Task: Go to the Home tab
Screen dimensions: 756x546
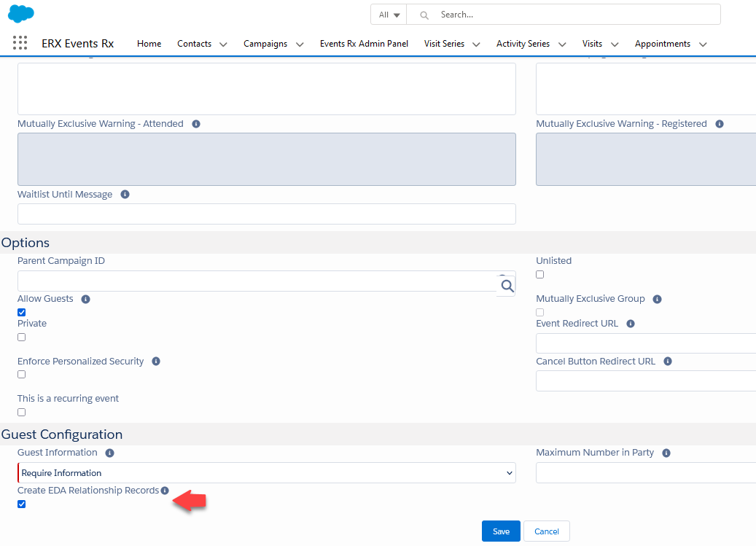Action: click(149, 44)
